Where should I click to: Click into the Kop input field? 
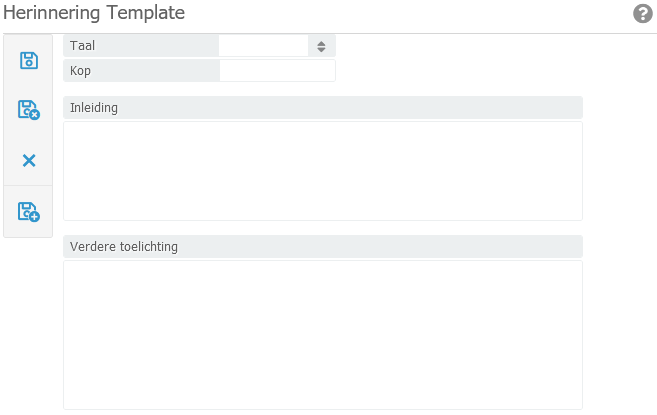click(x=277, y=71)
